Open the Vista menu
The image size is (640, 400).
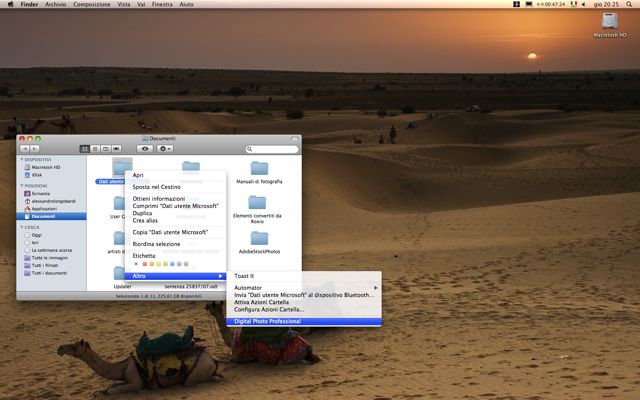124,4
